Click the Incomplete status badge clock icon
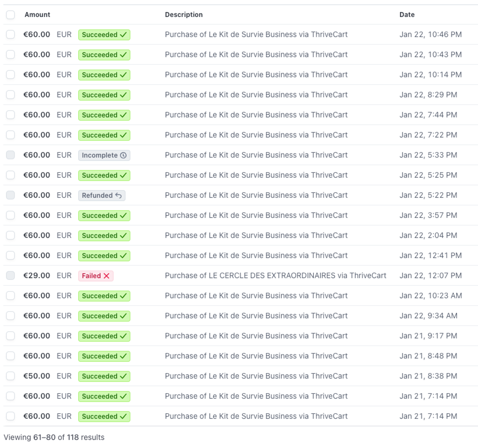Viewport: 478px width, 448px height. pyautogui.click(x=123, y=155)
